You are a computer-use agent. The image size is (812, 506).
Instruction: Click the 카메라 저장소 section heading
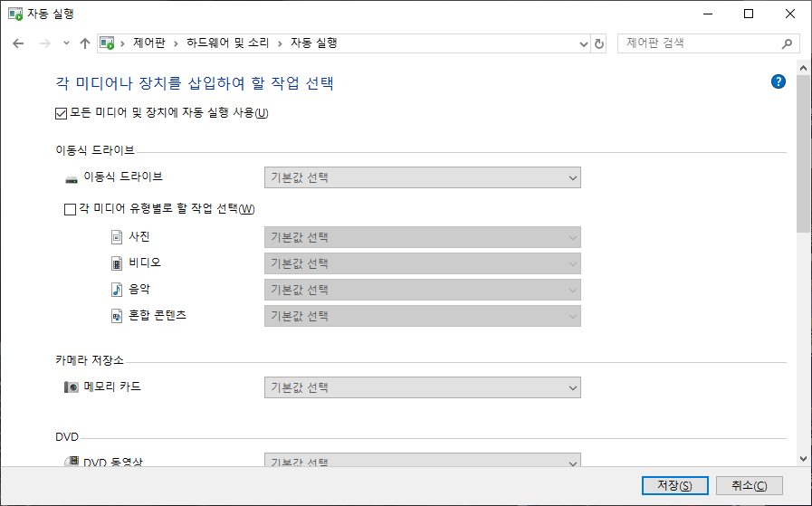[90, 360]
